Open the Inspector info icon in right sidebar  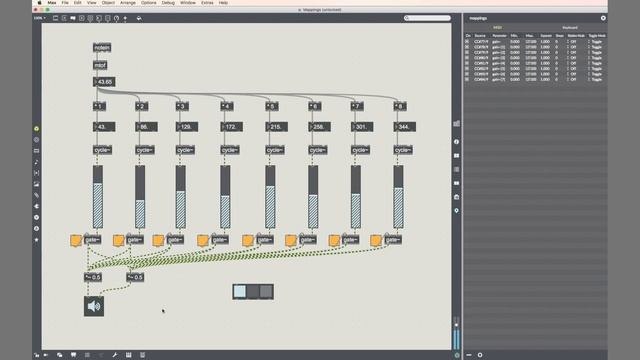click(x=456, y=142)
